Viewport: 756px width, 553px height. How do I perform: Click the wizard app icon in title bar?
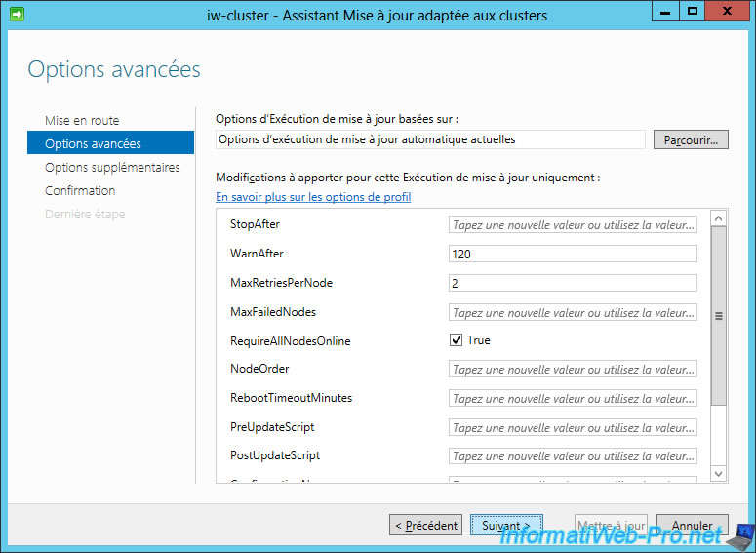18,15
